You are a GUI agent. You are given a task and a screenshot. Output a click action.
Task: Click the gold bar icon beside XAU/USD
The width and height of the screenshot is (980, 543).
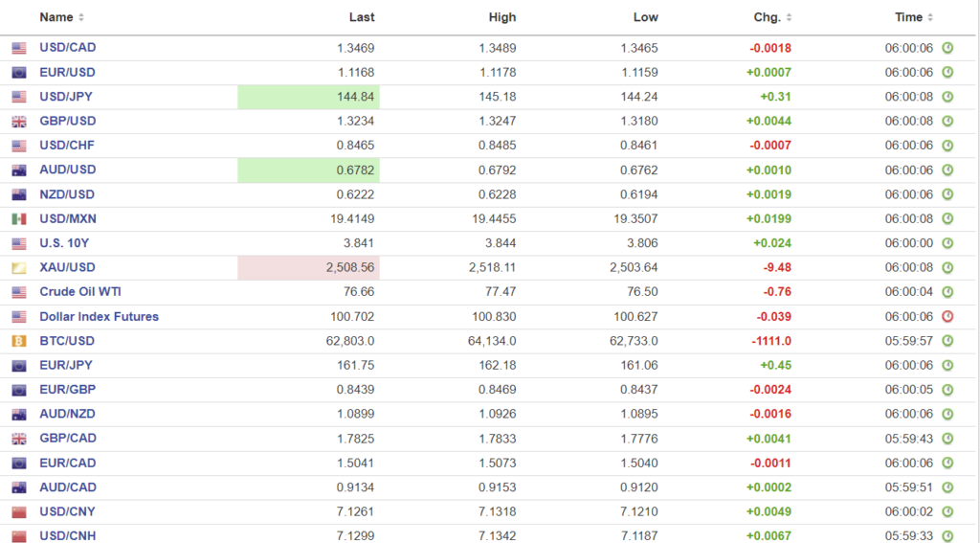(19, 268)
